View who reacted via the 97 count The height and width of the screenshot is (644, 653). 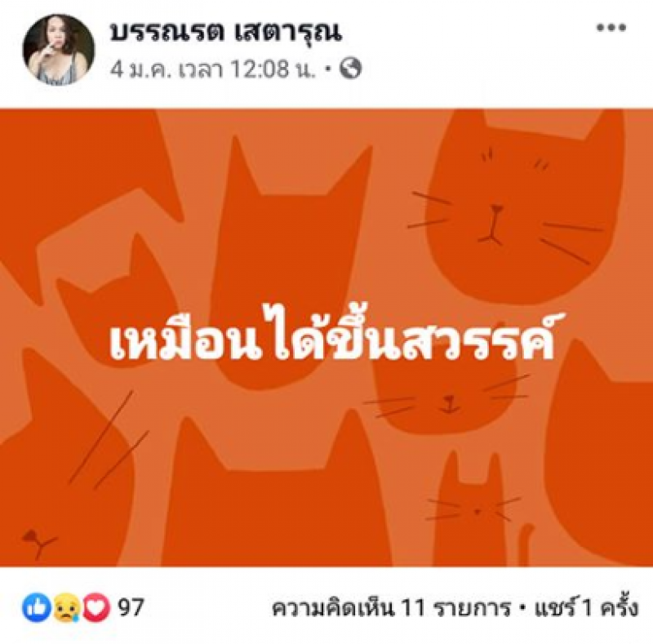131,608
